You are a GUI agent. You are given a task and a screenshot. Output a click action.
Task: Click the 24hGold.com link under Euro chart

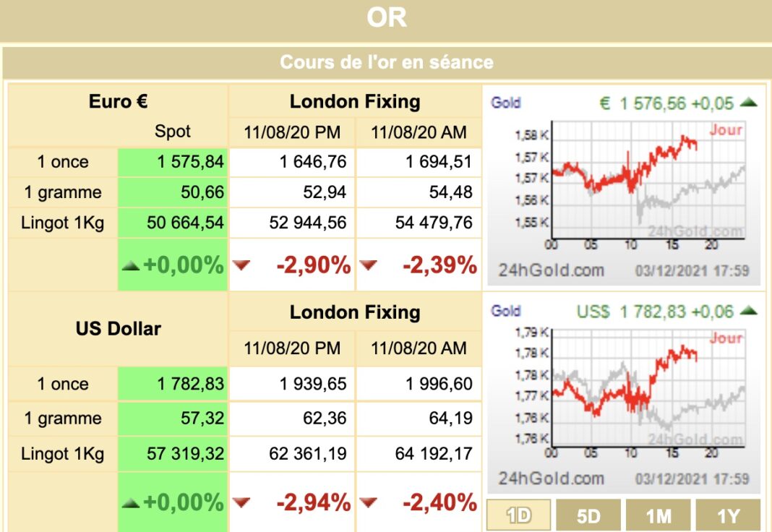(x=551, y=270)
